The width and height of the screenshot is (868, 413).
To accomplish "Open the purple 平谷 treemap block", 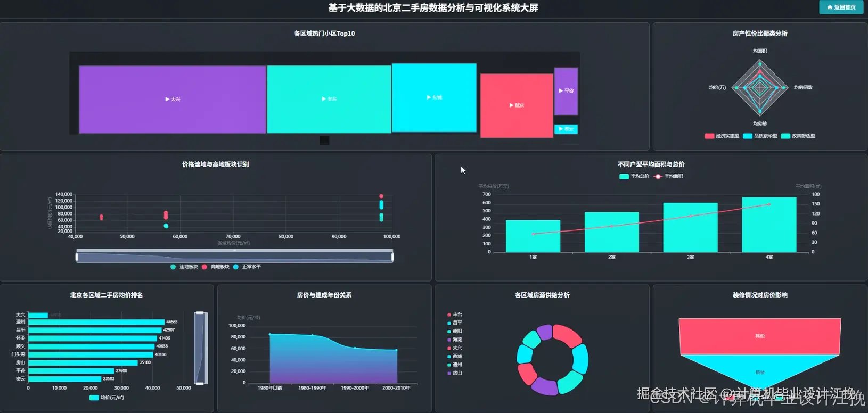I will click(566, 91).
